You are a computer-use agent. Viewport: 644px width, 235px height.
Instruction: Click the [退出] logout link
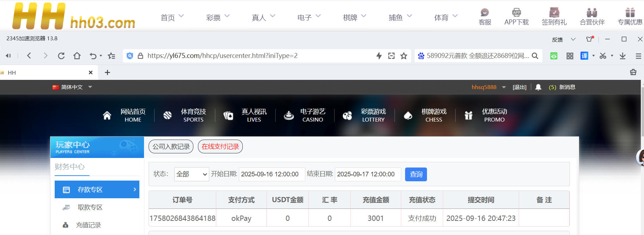point(519,87)
